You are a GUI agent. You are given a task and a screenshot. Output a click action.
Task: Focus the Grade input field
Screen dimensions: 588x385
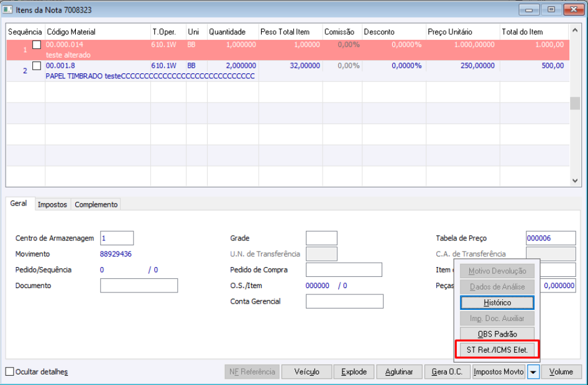tap(321, 238)
